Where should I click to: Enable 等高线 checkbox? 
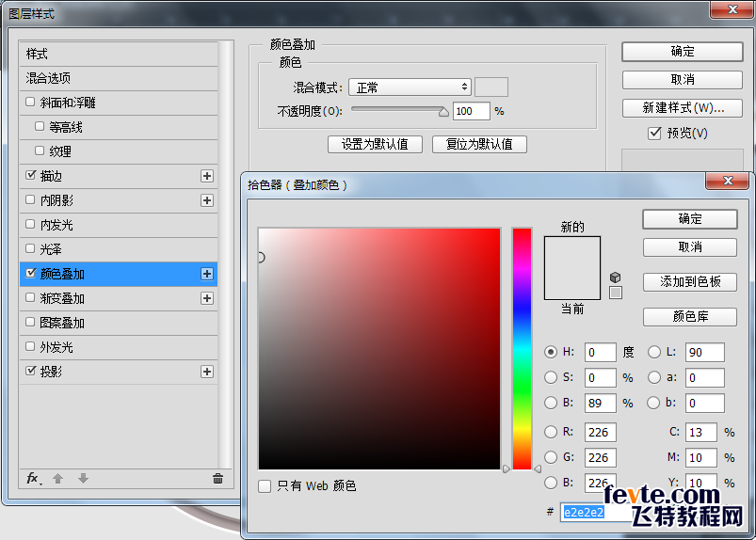click(x=40, y=126)
